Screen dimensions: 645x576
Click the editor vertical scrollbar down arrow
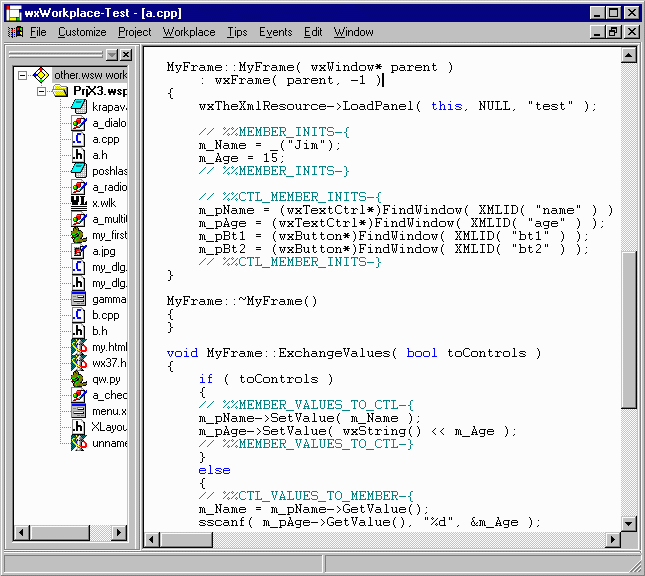[x=629, y=523]
